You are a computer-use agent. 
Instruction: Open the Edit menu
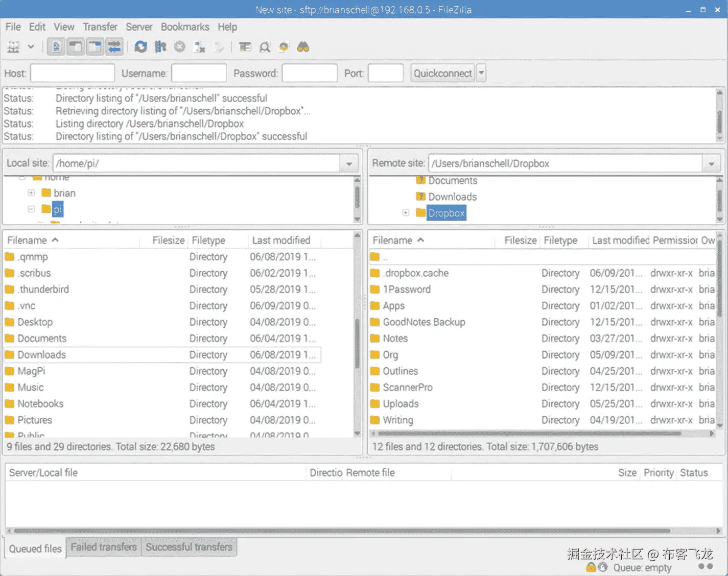(x=37, y=27)
